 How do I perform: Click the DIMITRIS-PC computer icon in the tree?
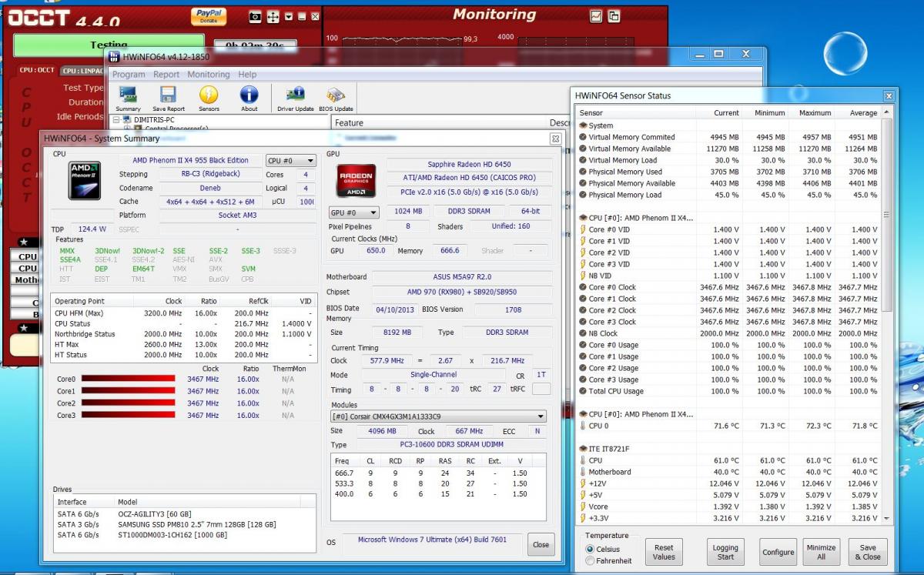pos(129,120)
